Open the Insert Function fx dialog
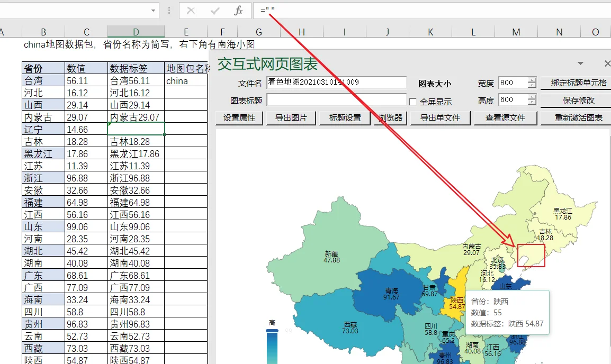The image size is (611, 364). 238,11
